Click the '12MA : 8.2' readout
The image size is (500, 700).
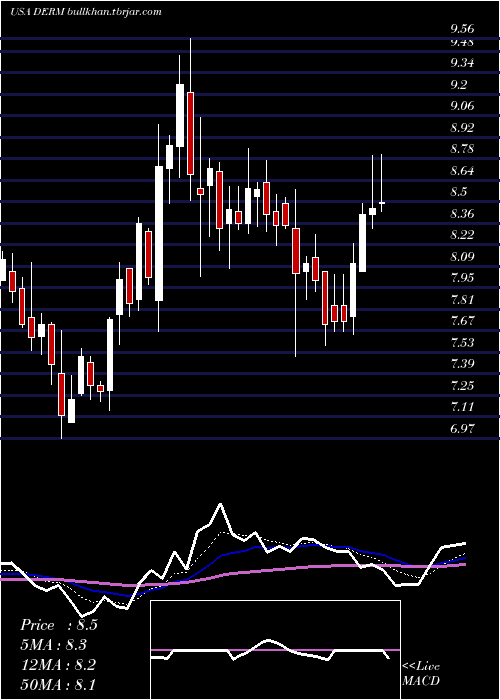click(58, 664)
